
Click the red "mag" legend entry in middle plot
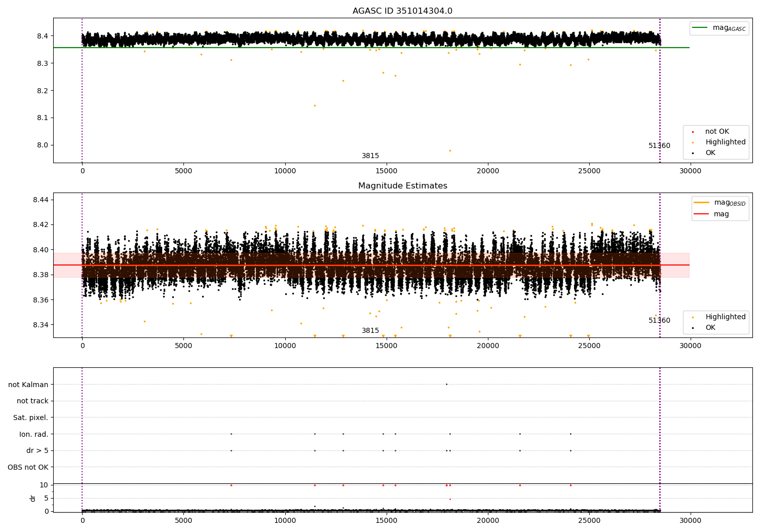(x=712, y=214)
